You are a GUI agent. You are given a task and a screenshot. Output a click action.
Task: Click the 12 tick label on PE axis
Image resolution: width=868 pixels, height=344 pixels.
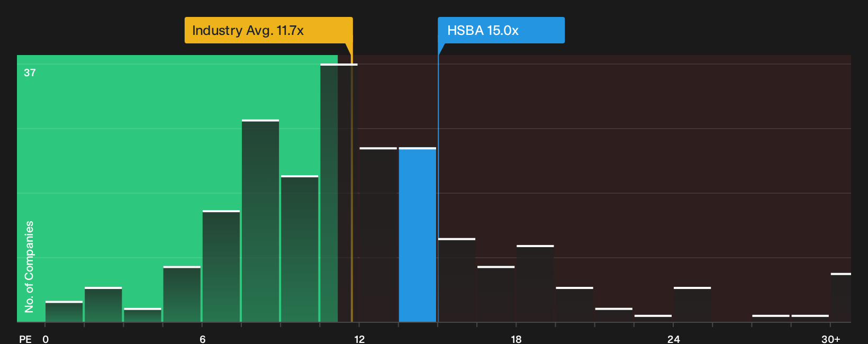pos(359,339)
